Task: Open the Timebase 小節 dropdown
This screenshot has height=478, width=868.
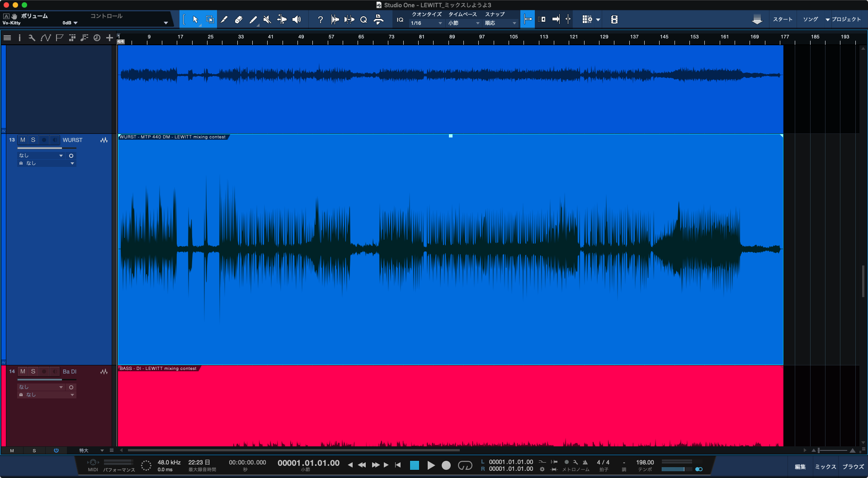Action: tap(464, 23)
